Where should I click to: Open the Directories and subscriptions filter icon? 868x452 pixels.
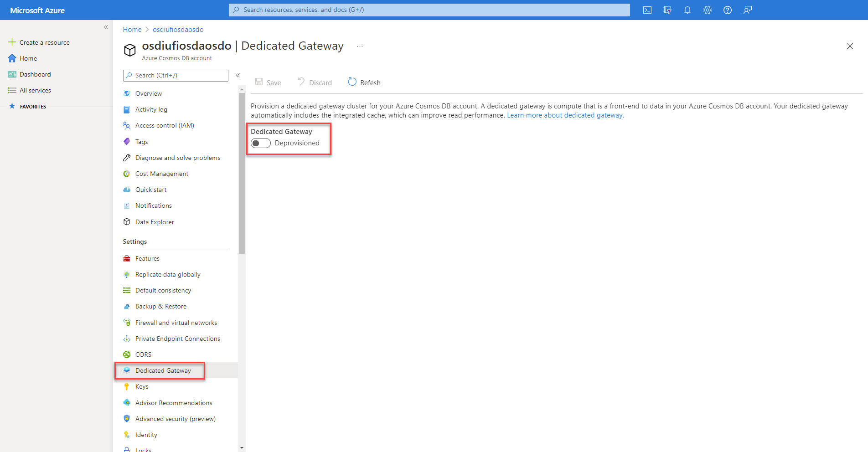[667, 10]
